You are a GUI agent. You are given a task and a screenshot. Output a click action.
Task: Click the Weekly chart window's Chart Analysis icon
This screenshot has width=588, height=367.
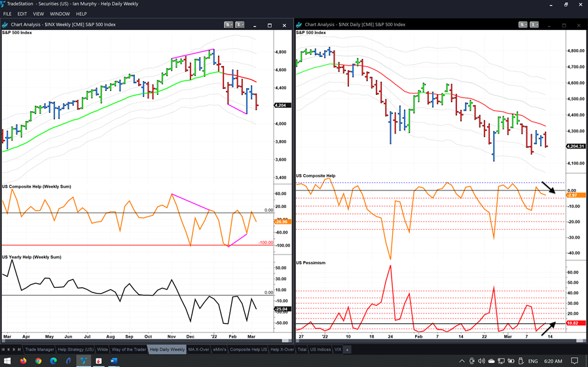[x=5, y=25]
